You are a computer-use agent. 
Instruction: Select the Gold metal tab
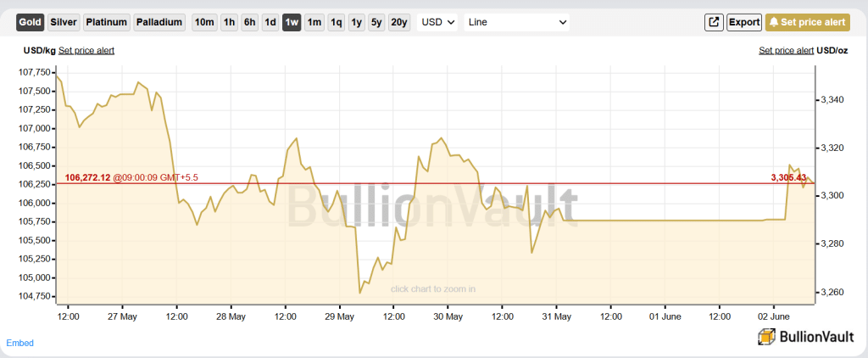point(31,22)
